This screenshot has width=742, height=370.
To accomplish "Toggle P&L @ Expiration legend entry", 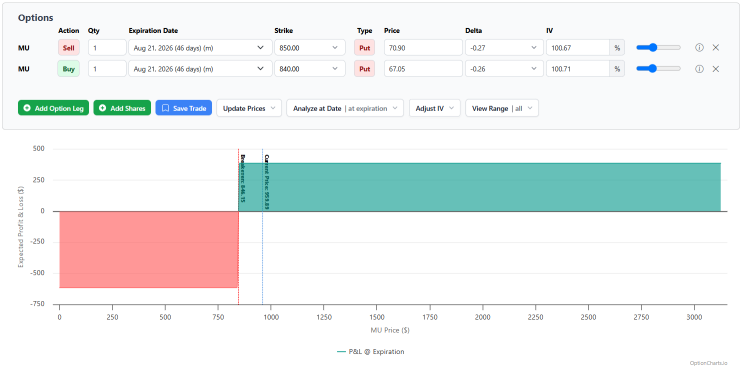I will pos(371,352).
